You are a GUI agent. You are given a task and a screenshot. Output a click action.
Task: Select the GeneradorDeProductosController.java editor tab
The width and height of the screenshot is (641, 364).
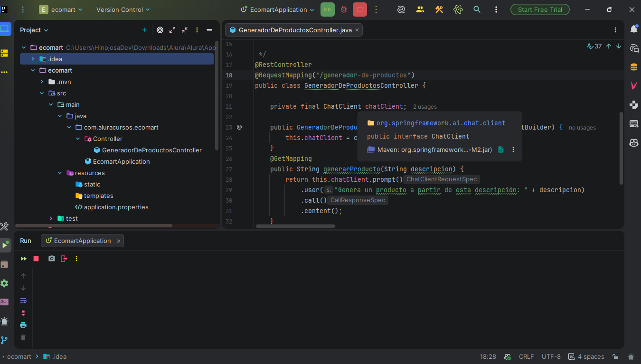tap(294, 30)
